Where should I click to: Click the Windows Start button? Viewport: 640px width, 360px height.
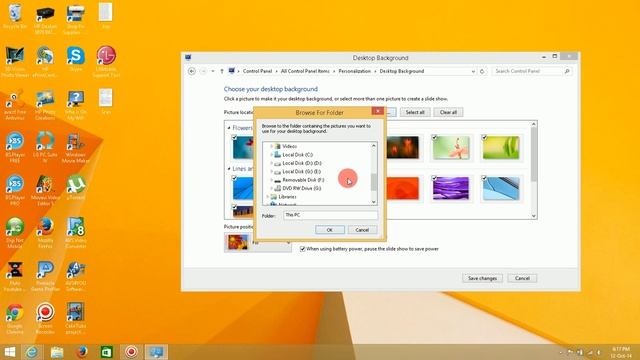pos(10,352)
